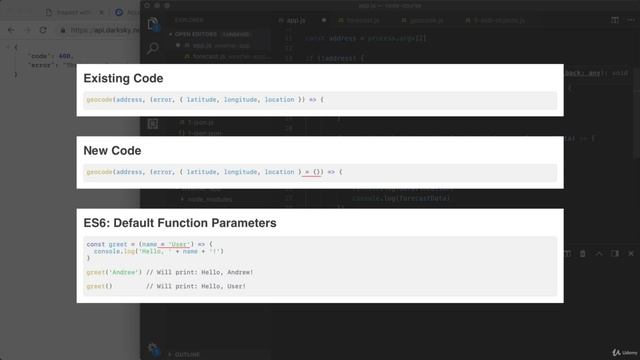Click the EXPLORER panel title
Viewport: 640px width, 360px height.
pos(189,20)
